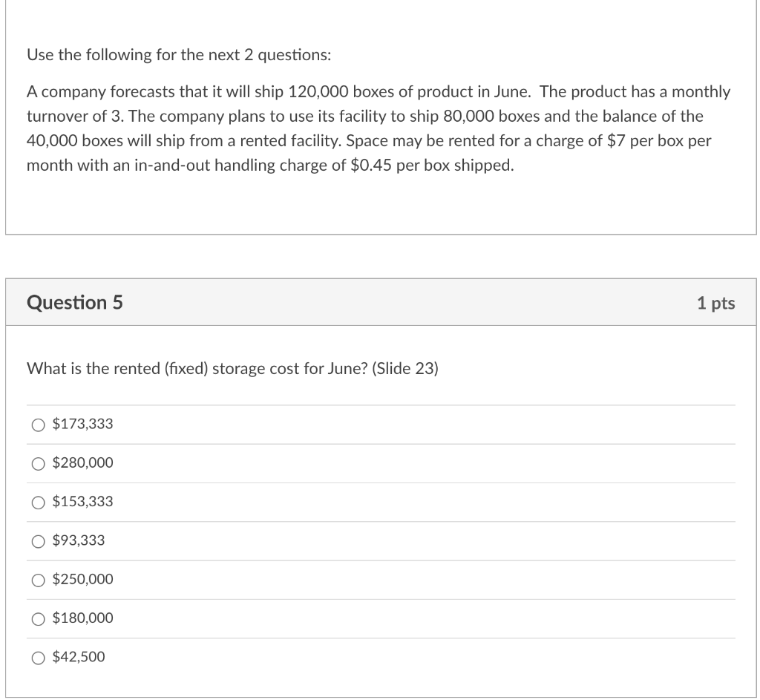Viewport: 760px width, 700px height.
Task: Click the Question 5 header
Action: (x=74, y=303)
